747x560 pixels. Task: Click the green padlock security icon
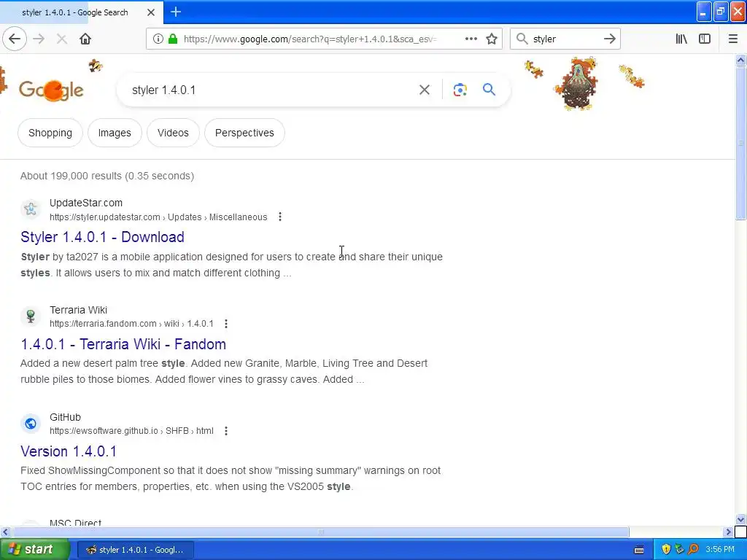pos(173,39)
